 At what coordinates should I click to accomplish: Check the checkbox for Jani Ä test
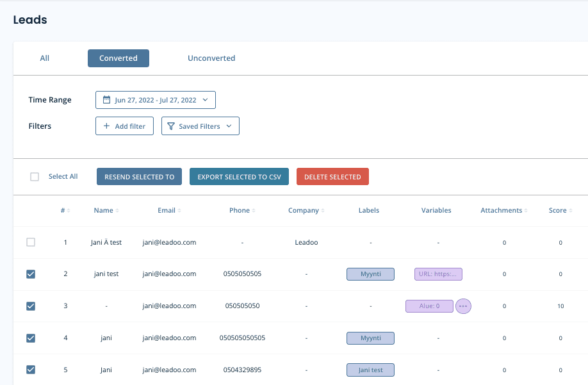click(x=31, y=242)
